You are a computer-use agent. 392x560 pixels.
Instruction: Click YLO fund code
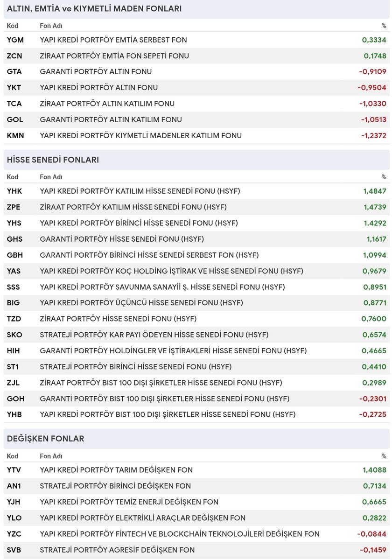coord(14,518)
